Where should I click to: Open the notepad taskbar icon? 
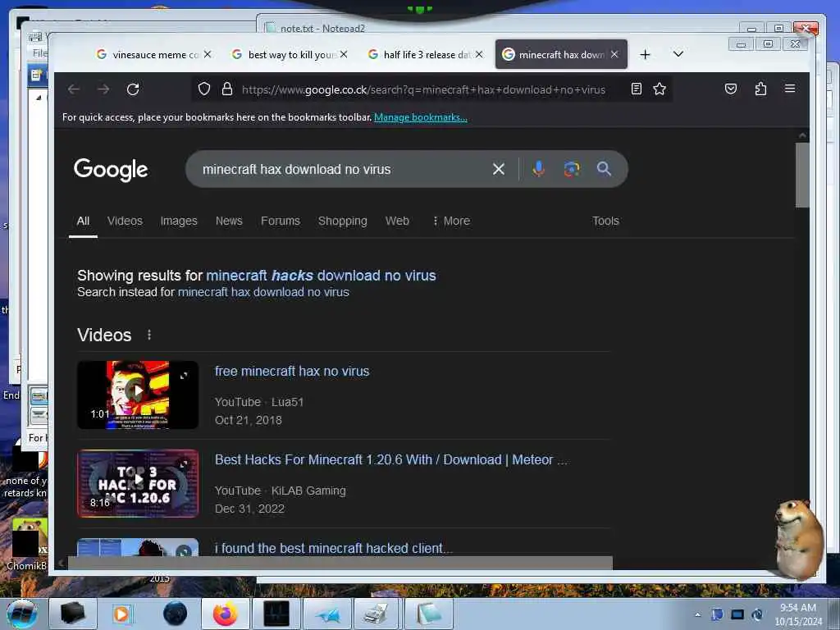click(x=428, y=614)
